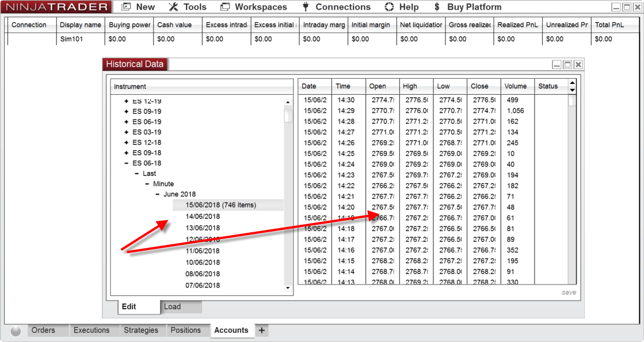This screenshot has height=342, width=644.
Task: Collapse the June 2018 node
Action: point(157,194)
